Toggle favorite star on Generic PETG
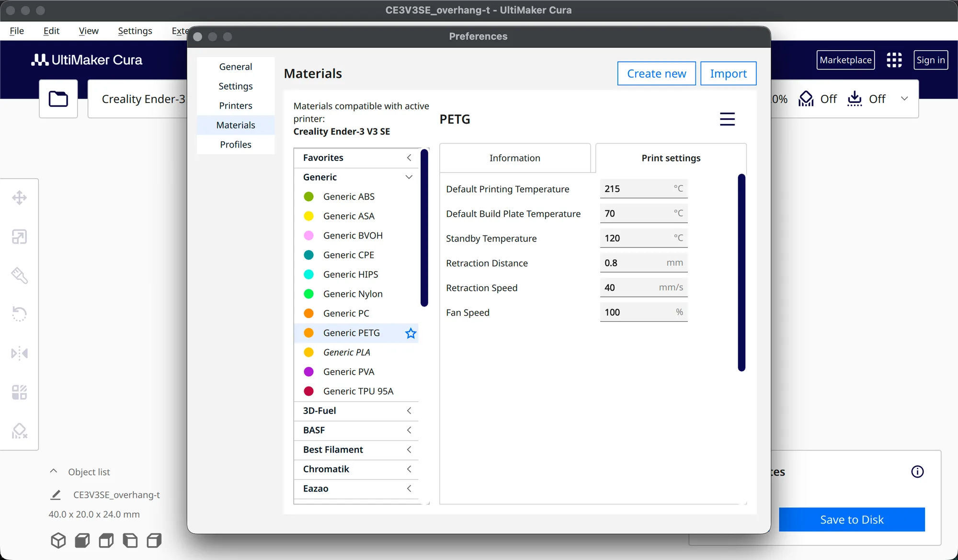Image resolution: width=958 pixels, height=560 pixels. [x=411, y=333]
